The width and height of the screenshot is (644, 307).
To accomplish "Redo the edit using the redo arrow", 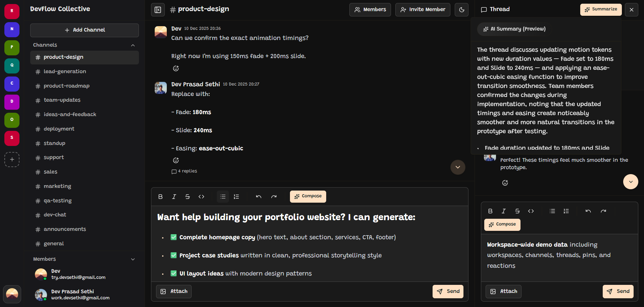I will tap(274, 197).
